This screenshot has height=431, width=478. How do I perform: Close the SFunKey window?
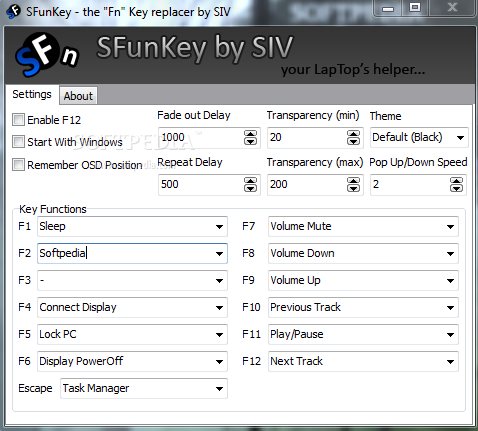pyautogui.click(x=452, y=8)
